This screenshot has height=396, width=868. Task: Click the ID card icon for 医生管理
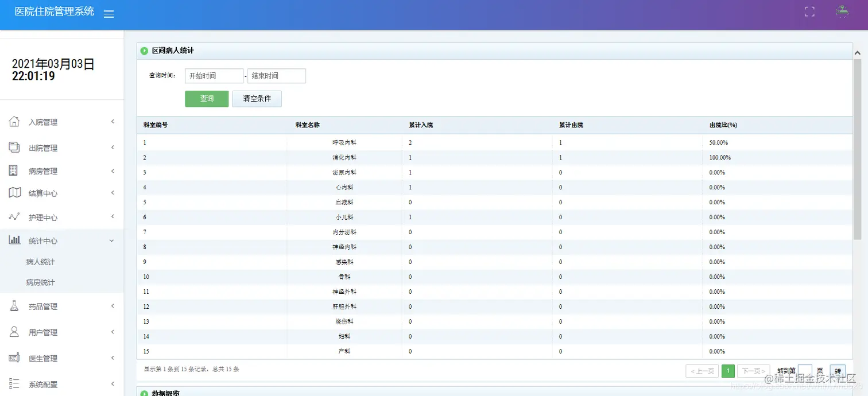pyautogui.click(x=14, y=358)
